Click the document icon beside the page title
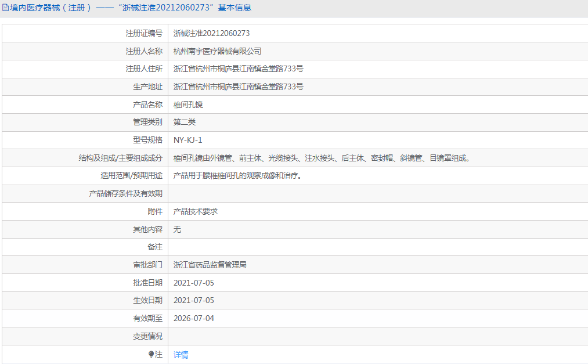Screen dimensions: 588x364 (x=5, y=8)
